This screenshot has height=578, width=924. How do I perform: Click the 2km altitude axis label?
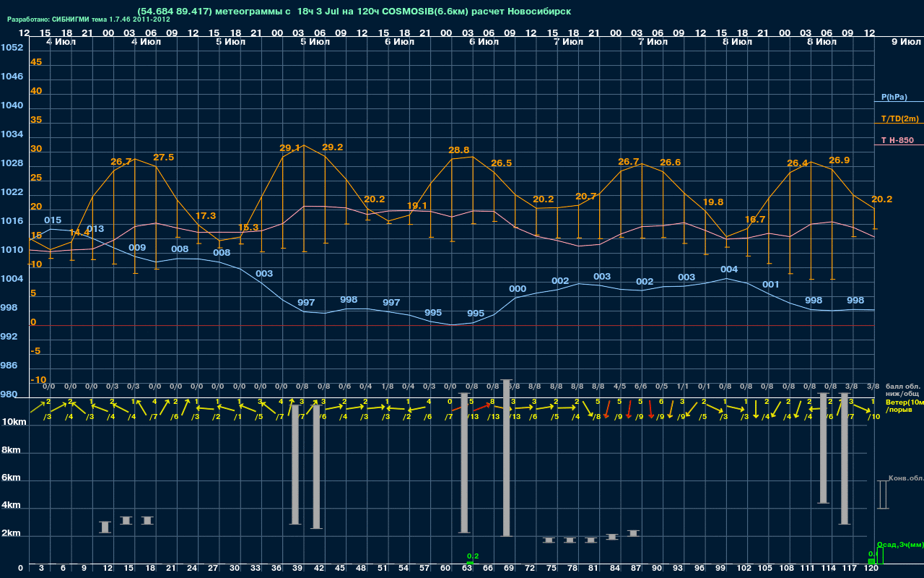click(x=12, y=534)
